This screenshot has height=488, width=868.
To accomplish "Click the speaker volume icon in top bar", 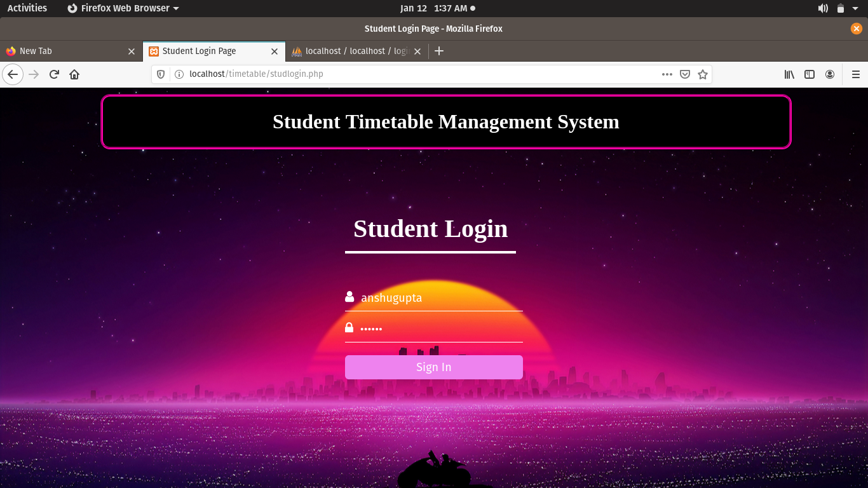I will (x=822, y=8).
